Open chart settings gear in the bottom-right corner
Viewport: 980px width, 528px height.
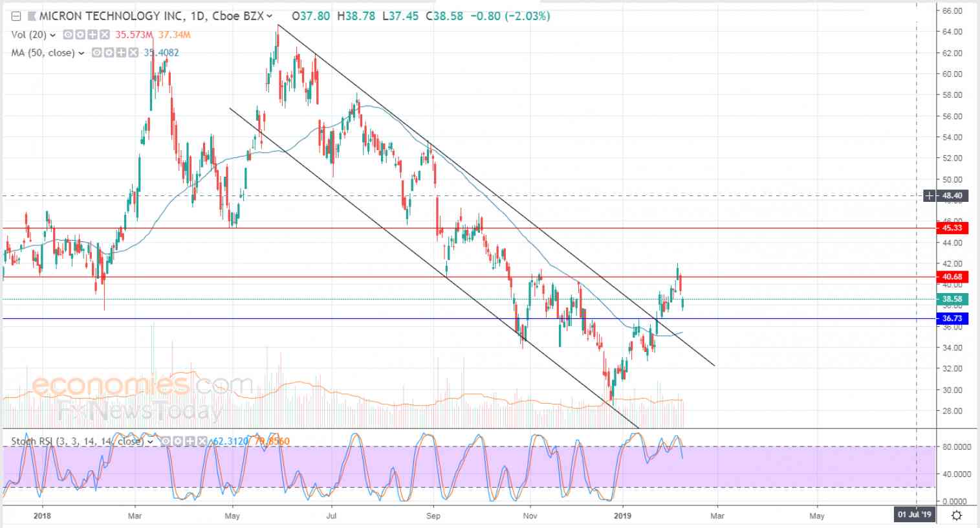click(x=957, y=515)
